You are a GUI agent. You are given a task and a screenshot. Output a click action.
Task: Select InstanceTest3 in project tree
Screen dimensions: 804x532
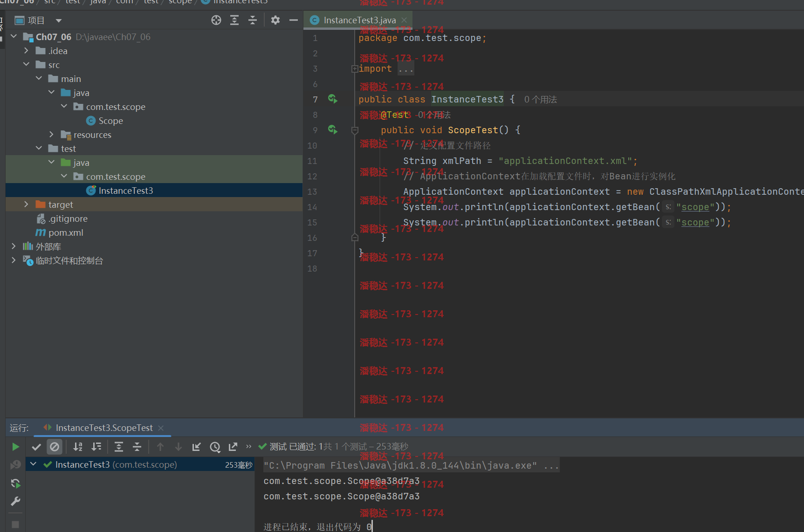tap(154, 190)
